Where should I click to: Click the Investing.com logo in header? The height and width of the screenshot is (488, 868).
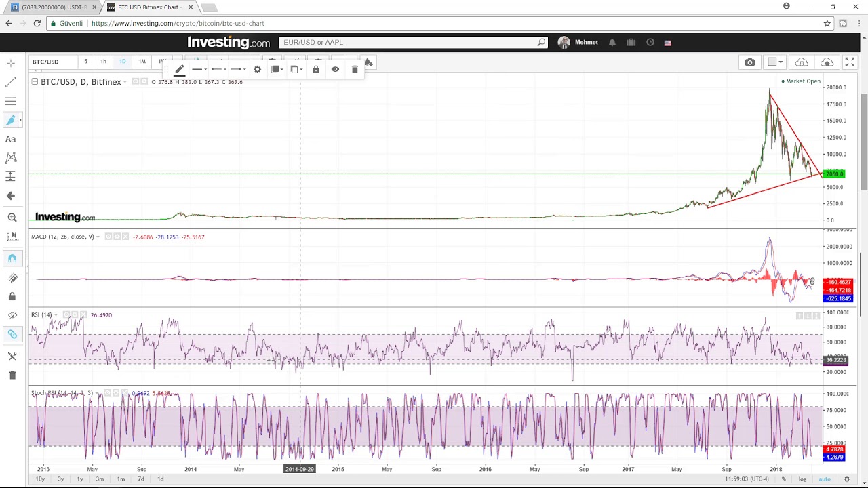(x=229, y=42)
